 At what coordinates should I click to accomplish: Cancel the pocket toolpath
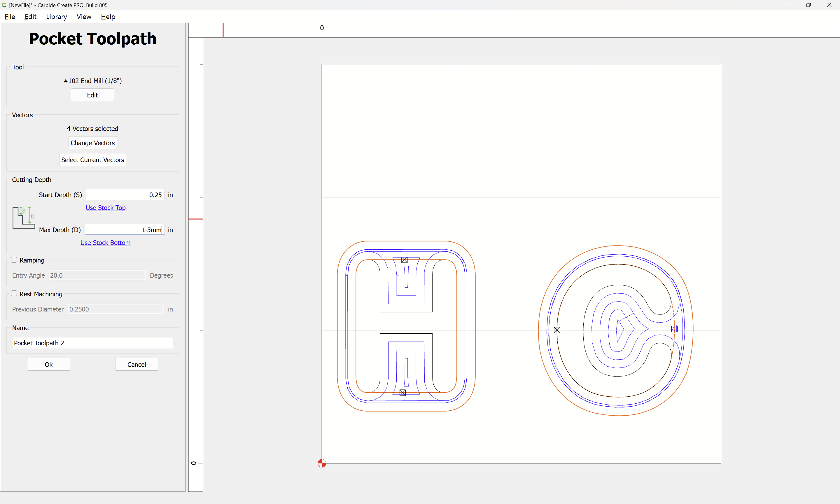136,364
